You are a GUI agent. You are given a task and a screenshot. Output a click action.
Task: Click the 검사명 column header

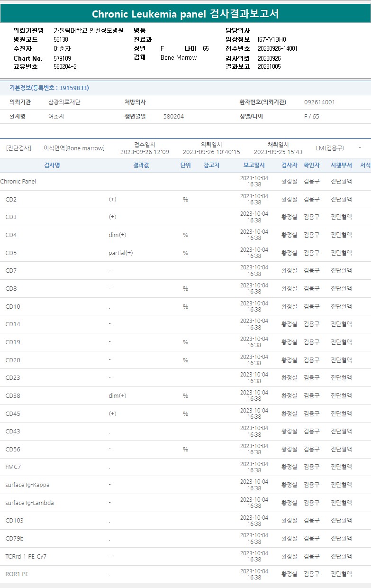point(52,165)
